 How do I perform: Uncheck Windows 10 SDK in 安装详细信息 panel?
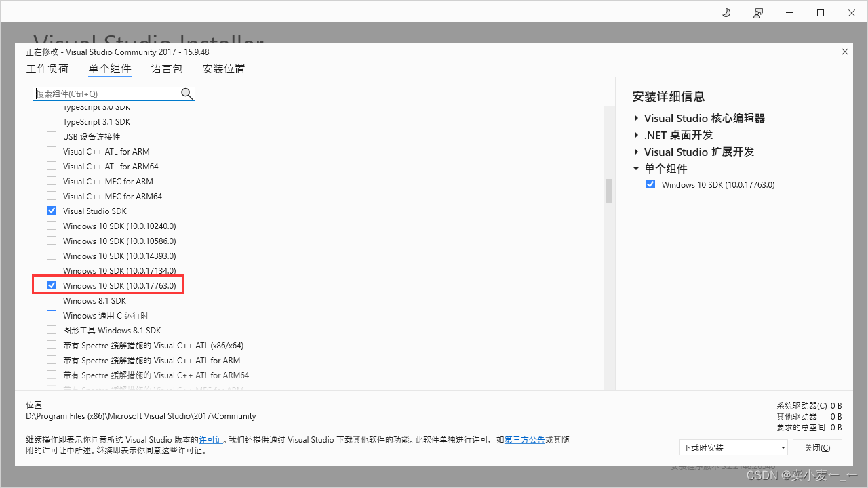(650, 184)
